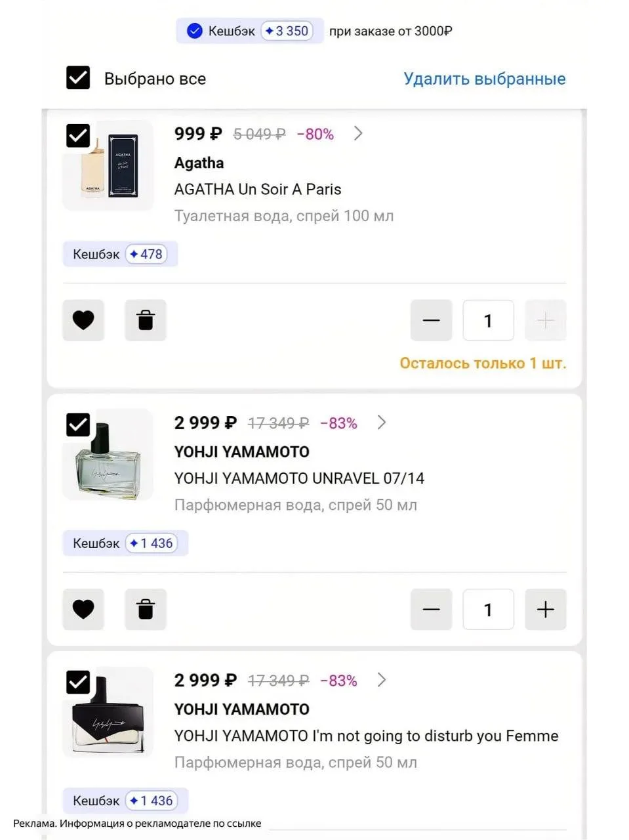Untick the 'I'm not going to disturb you' checkbox
Screen dimensions: 629x840
coord(78,682)
